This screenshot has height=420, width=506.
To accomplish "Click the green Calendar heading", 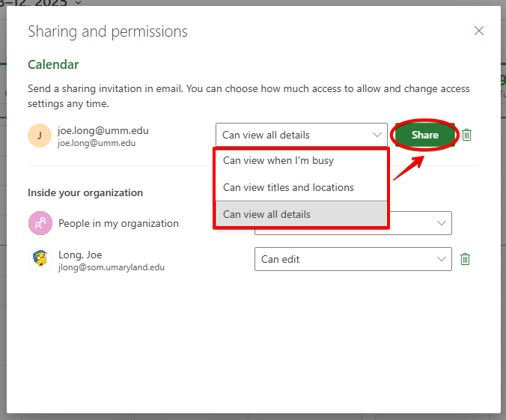I will (53, 65).
